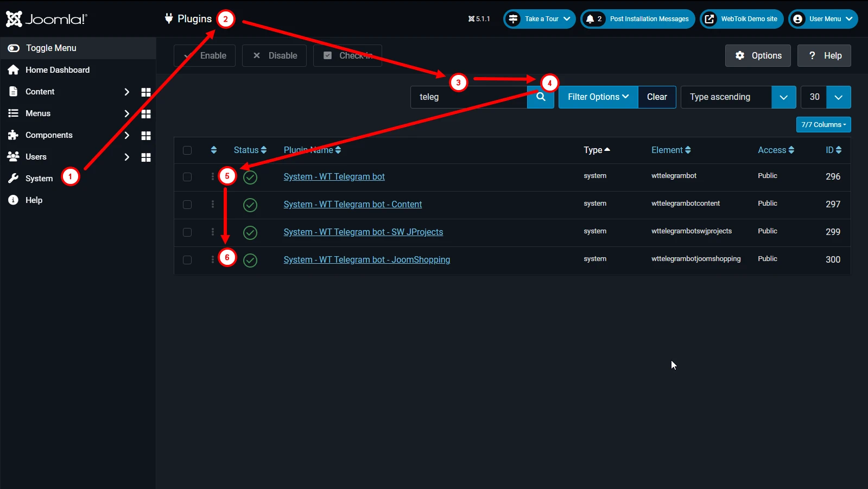Click the ordering sort arrows column icon
The image size is (868, 489).
214,150
